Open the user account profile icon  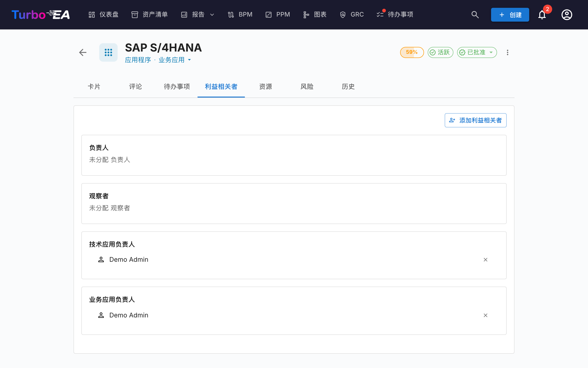tap(567, 14)
